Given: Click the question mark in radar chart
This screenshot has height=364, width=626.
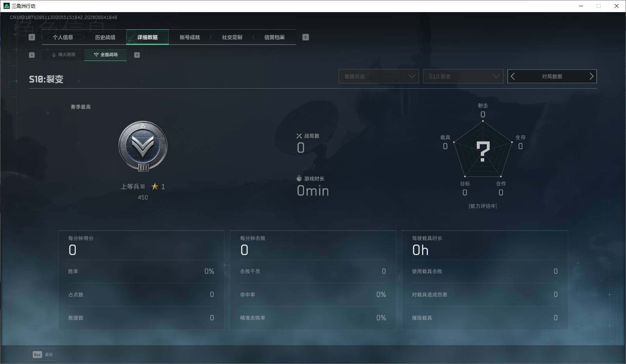Looking at the screenshot, I should click(483, 152).
